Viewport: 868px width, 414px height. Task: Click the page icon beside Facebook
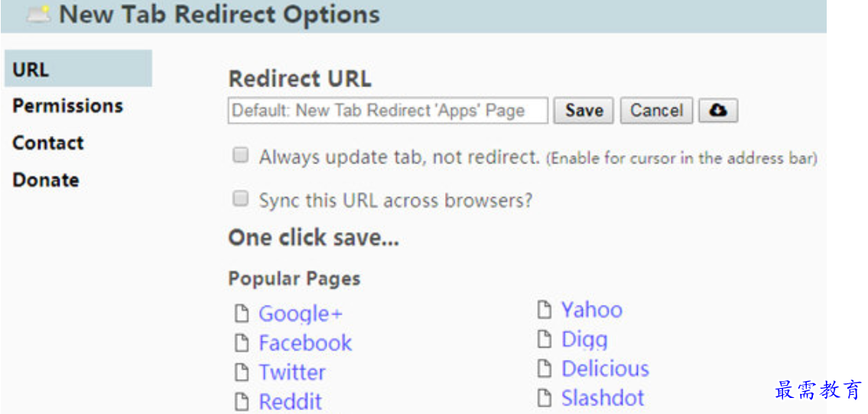tap(241, 343)
